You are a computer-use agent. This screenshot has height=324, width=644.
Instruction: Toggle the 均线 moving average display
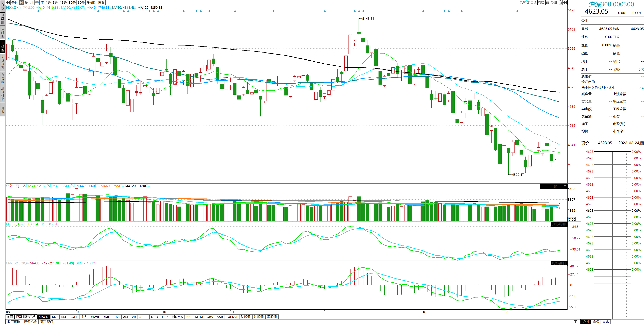click(x=541, y=3)
